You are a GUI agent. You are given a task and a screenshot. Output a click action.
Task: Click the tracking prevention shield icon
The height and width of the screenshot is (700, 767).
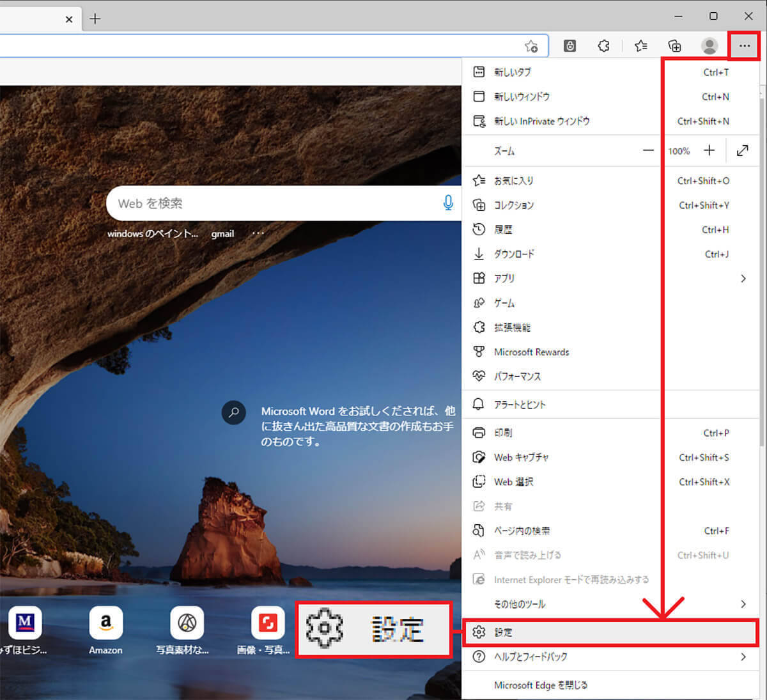569,45
